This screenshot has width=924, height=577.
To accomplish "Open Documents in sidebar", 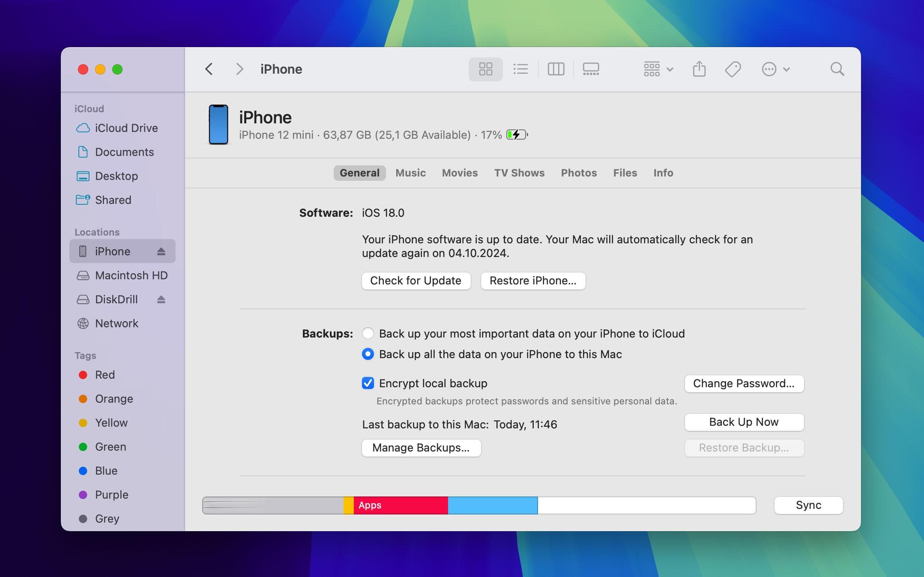I will [x=123, y=152].
